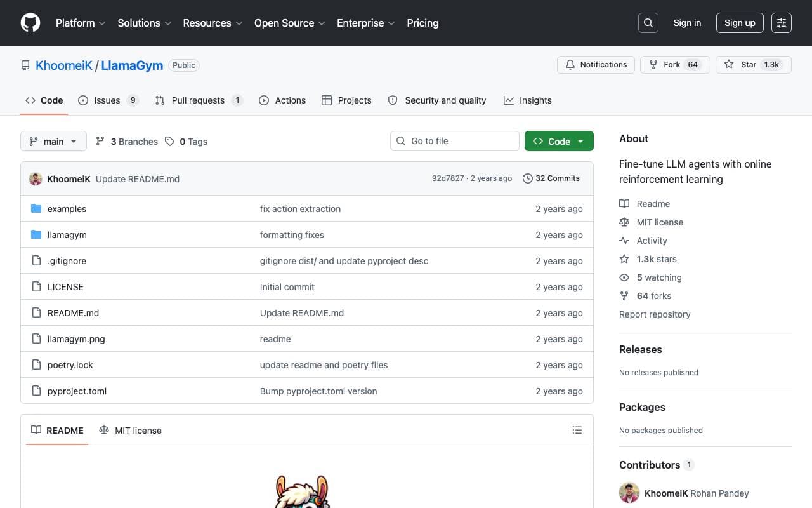Click the star icon beside 1.3k stars
Image resolution: width=812 pixels, height=508 pixels.
pos(624,259)
